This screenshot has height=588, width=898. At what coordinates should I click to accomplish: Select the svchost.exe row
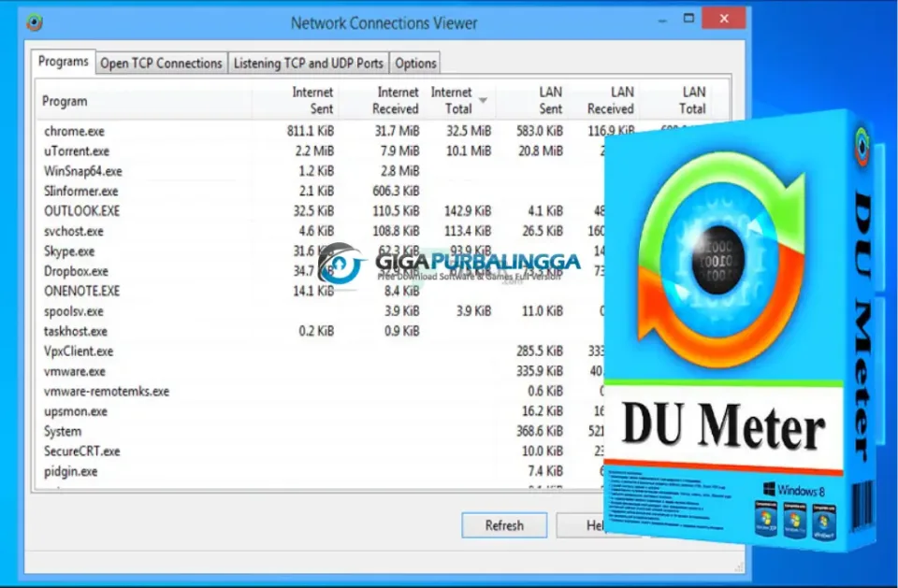[x=321, y=231]
